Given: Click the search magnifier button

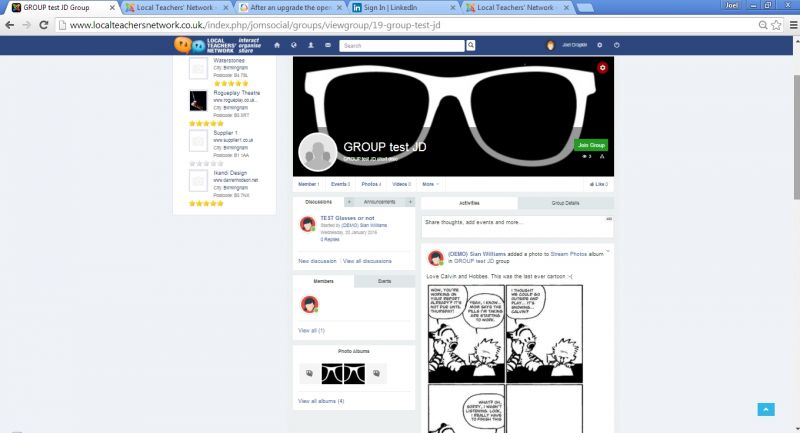Looking at the screenshot, I should [470, 45].
